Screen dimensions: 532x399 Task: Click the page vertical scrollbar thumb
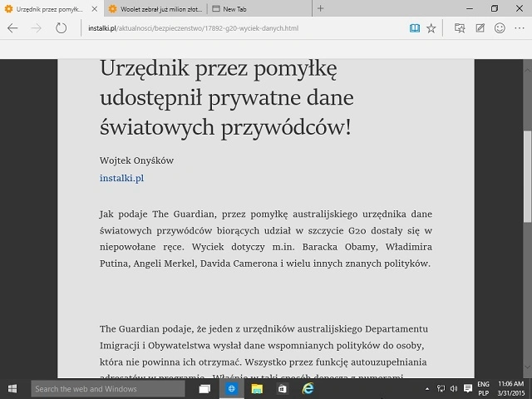[527, 175]
